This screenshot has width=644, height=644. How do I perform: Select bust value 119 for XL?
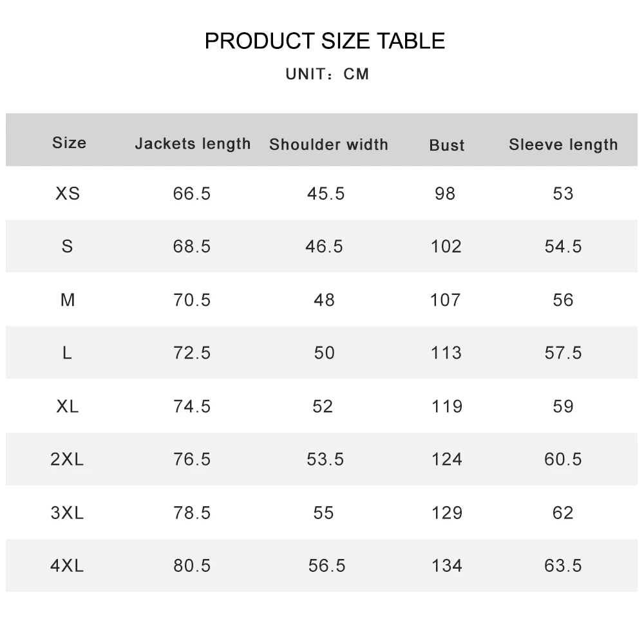447,406
